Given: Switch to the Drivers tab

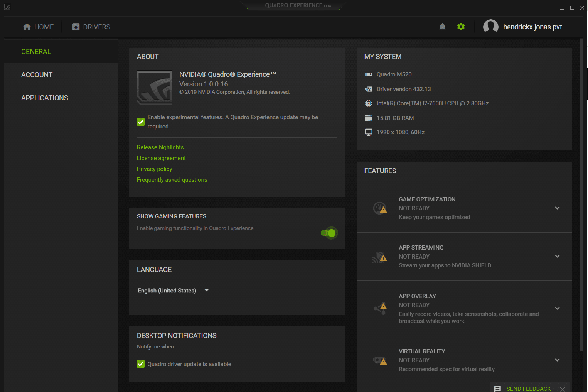Looking at the screenshot, I should coord(91,27).
